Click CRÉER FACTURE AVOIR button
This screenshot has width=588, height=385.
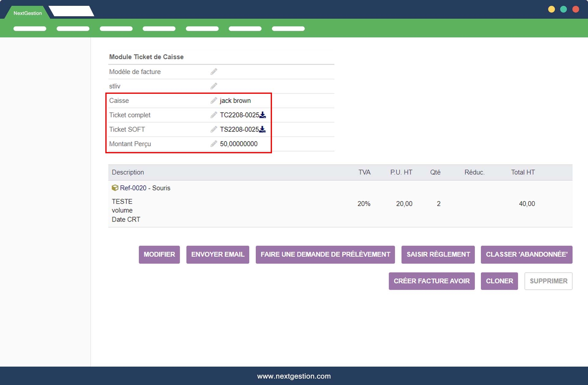(432, 281)
